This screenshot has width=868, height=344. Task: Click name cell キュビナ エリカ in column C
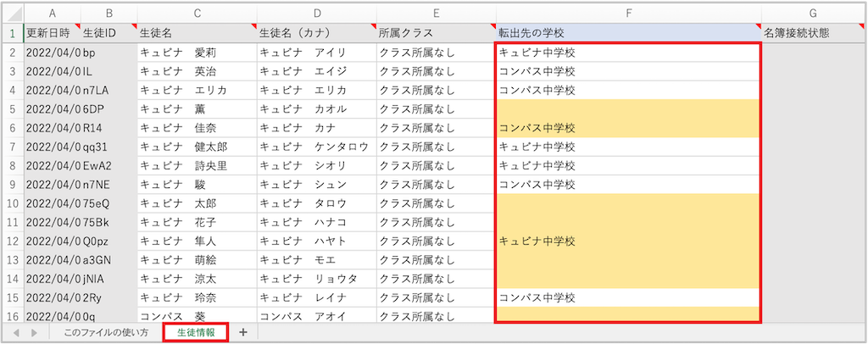(197, 90)
